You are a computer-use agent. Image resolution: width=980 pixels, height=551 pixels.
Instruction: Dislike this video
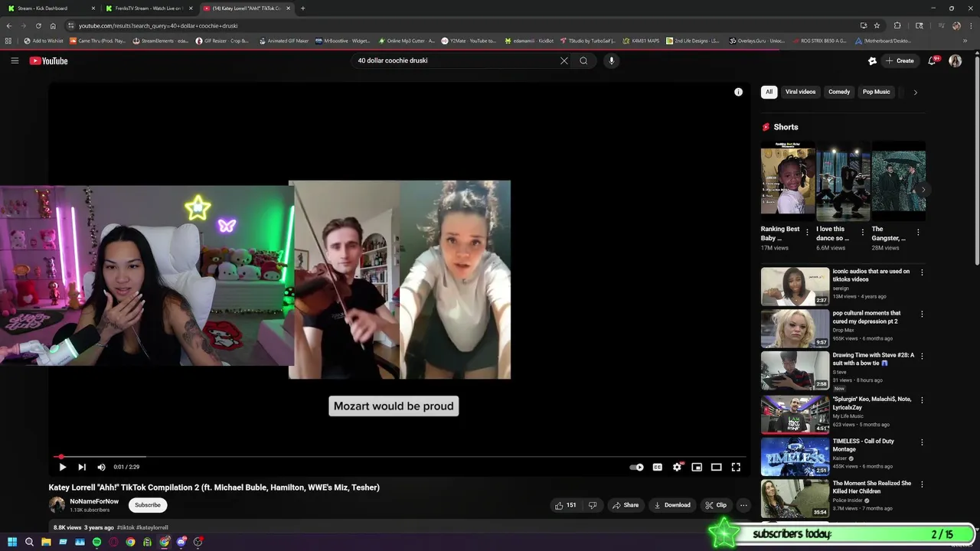pos(592,505)
